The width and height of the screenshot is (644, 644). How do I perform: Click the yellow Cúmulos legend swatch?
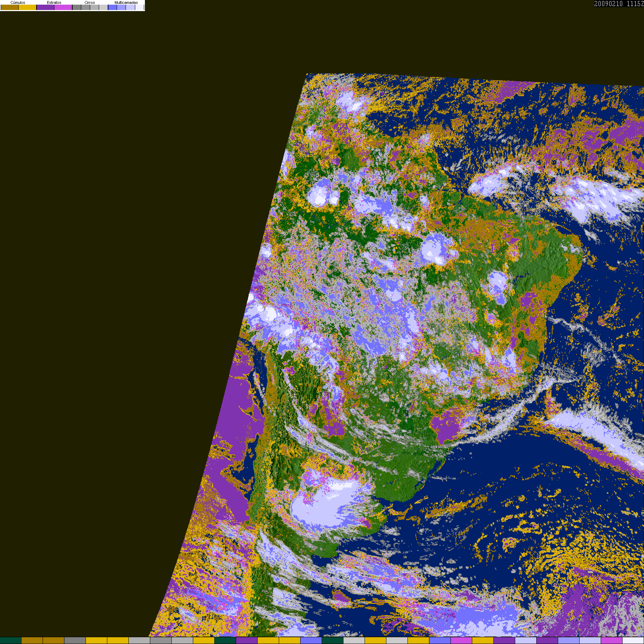(28, 8)
